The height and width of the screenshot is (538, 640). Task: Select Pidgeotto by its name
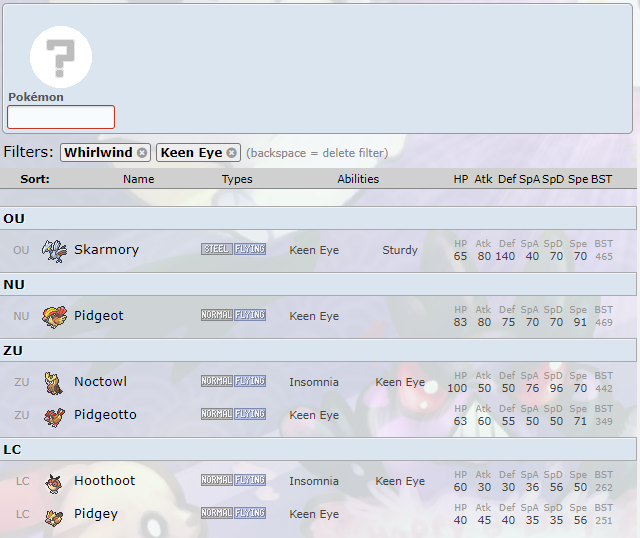[105, 415]
